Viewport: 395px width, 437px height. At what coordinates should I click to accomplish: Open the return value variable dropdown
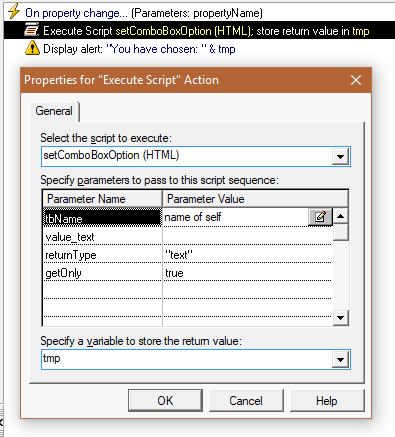340,359
